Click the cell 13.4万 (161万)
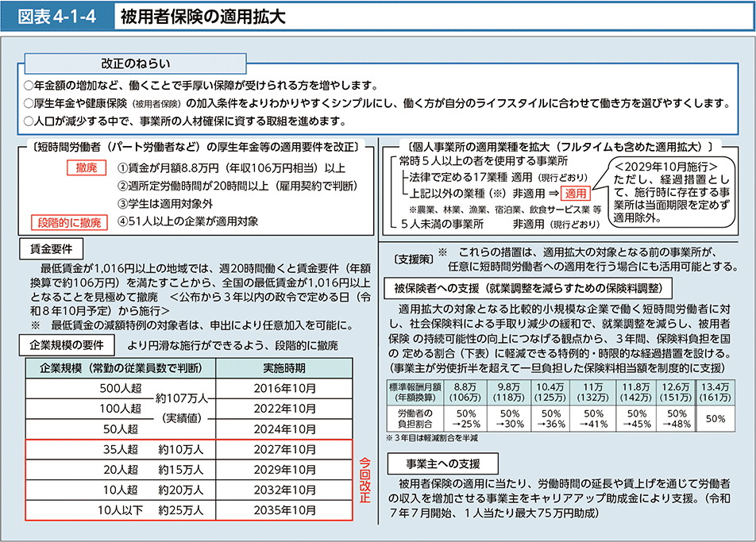 [x=715, y=393]
